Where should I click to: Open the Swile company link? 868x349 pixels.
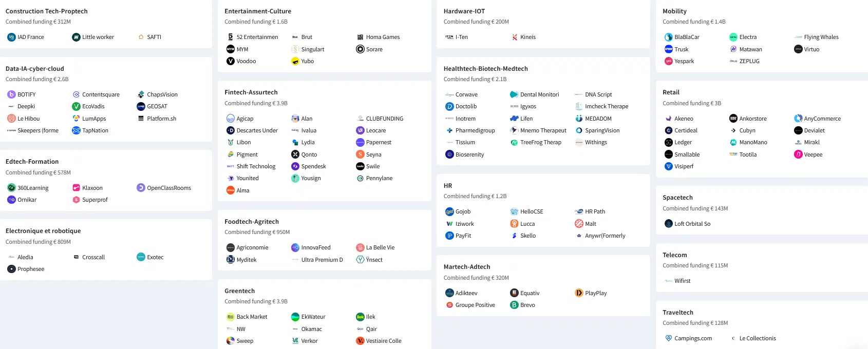(x=373, y=166)
